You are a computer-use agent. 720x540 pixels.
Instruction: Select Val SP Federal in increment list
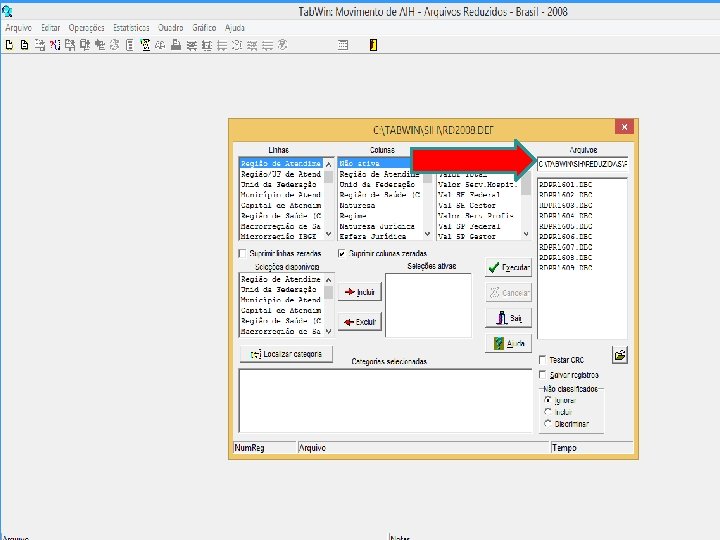click(x=478, y=226)
